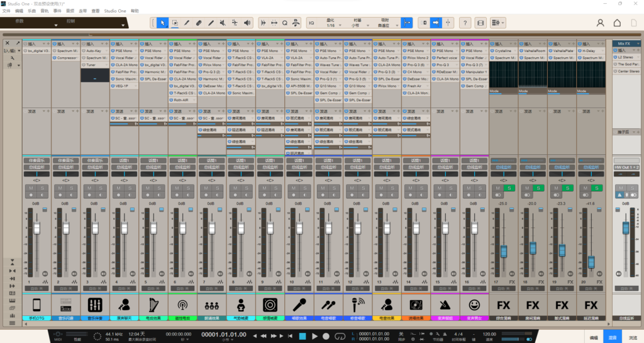The width and height of the screenshot is (644, 343).
Task: Select the eraser tool in toolbar
Action: [197, 23]
